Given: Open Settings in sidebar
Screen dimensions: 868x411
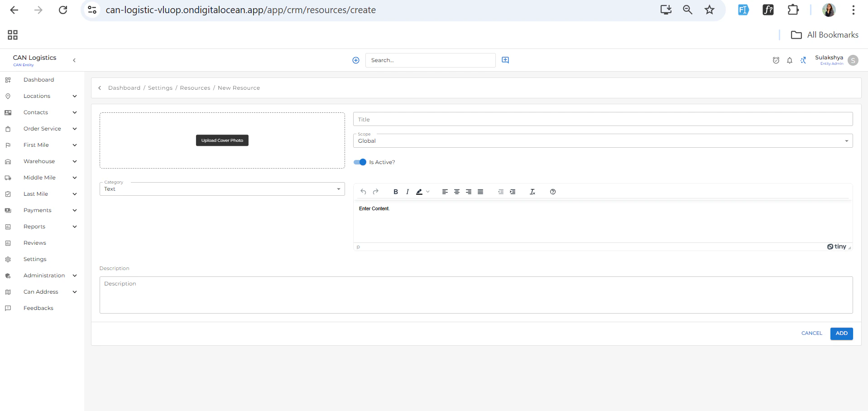Looking at the screenshot, I should click(x=35, y=259).
